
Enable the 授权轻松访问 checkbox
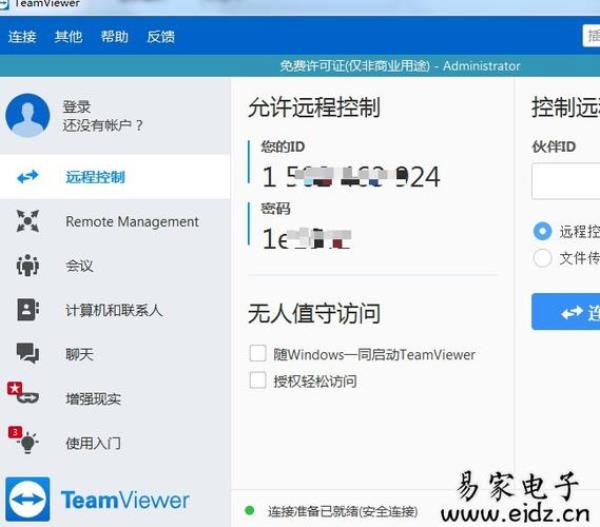tap(258, 380)
